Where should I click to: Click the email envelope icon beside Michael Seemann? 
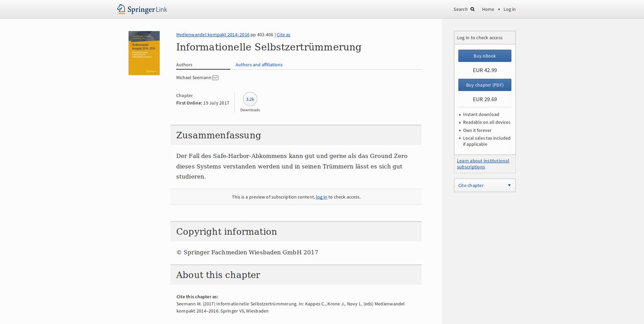[x=215, y=78]
